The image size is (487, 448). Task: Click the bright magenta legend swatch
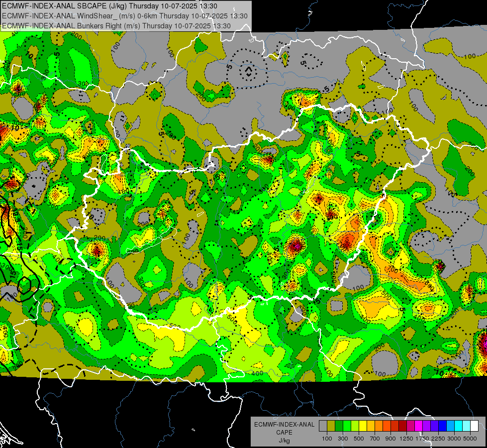(419, 426)
